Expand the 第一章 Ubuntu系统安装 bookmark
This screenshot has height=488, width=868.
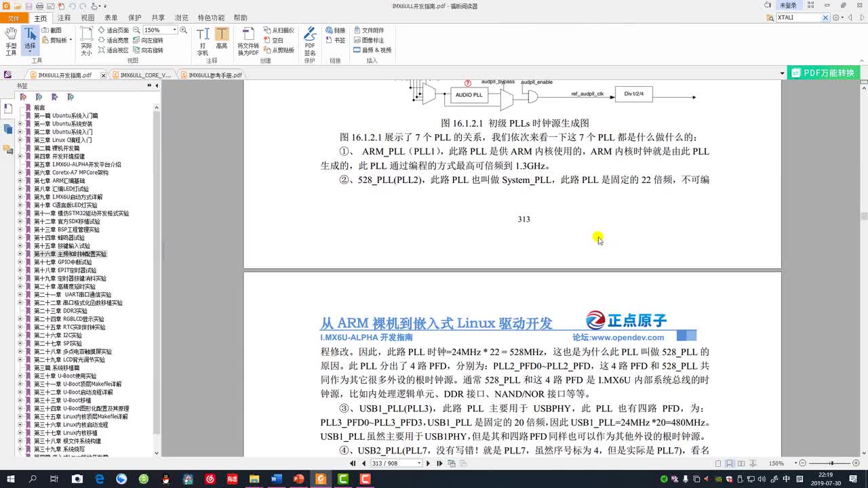point(21,124)
